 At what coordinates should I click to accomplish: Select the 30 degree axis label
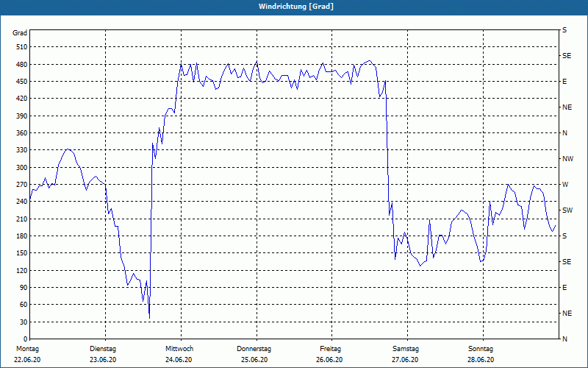pyautogui.click(x=24, y=322)
